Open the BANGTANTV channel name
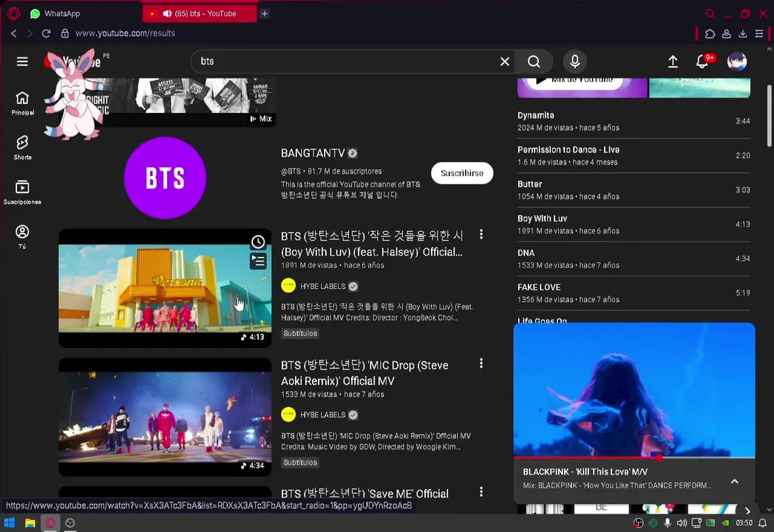This screenshot has width=774, height=532. [313, 153]
